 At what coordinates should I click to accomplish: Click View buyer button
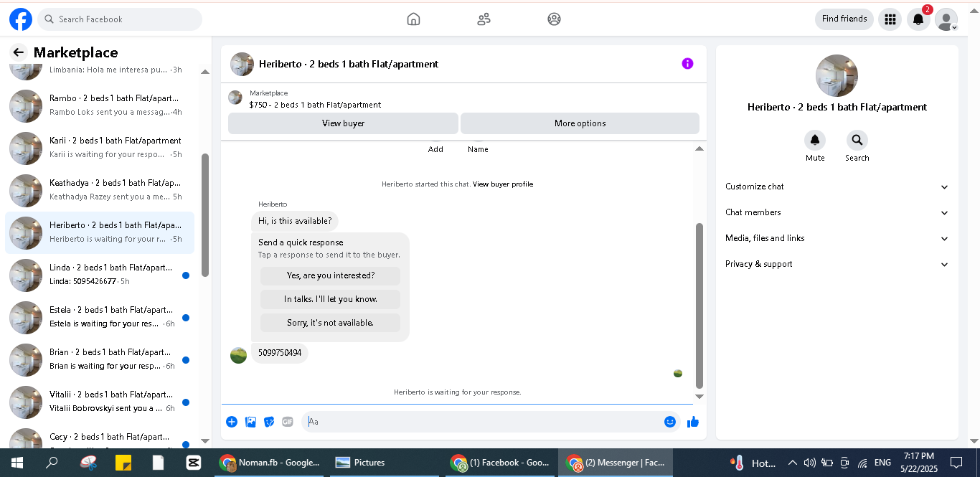343,123
